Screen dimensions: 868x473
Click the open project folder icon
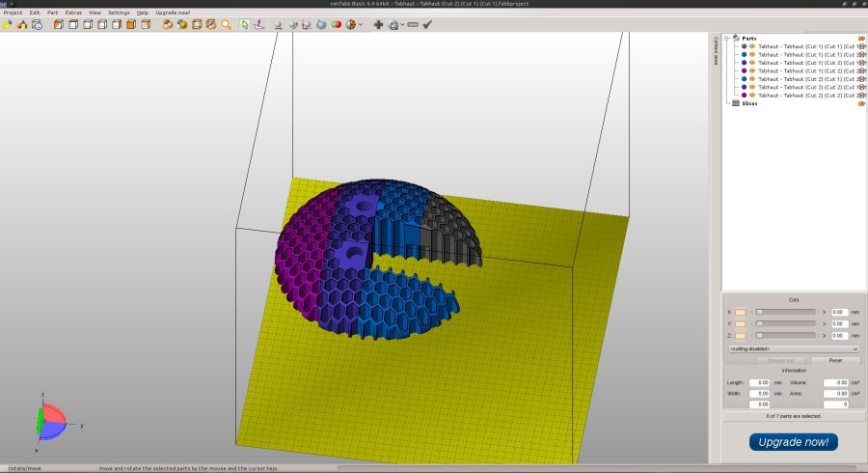pos(7,24)
